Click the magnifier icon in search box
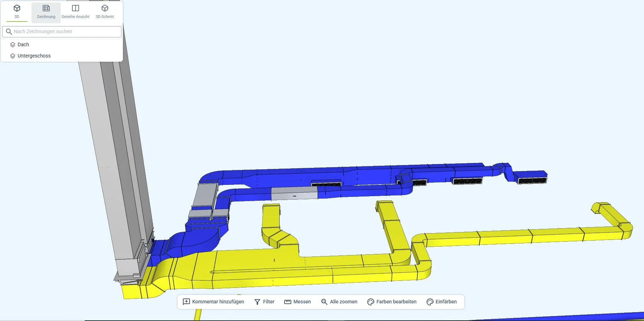The image size is (644, 321). click(x=9, y=32)
